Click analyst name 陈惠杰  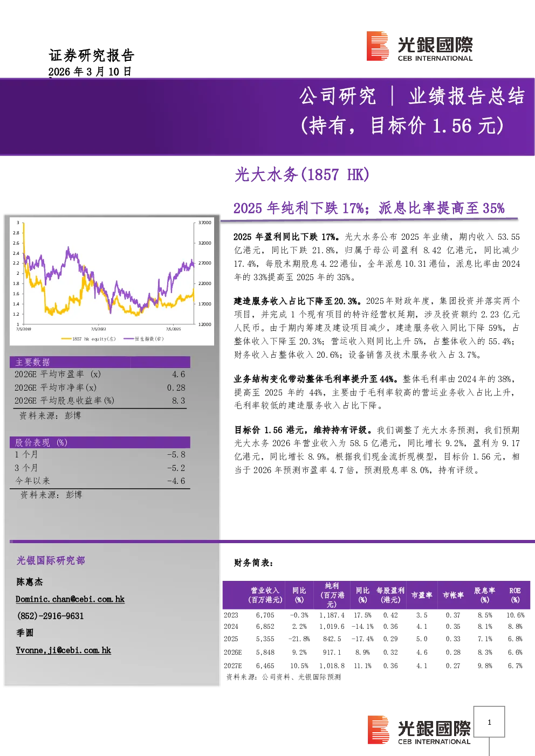click(x=30, y=582)
